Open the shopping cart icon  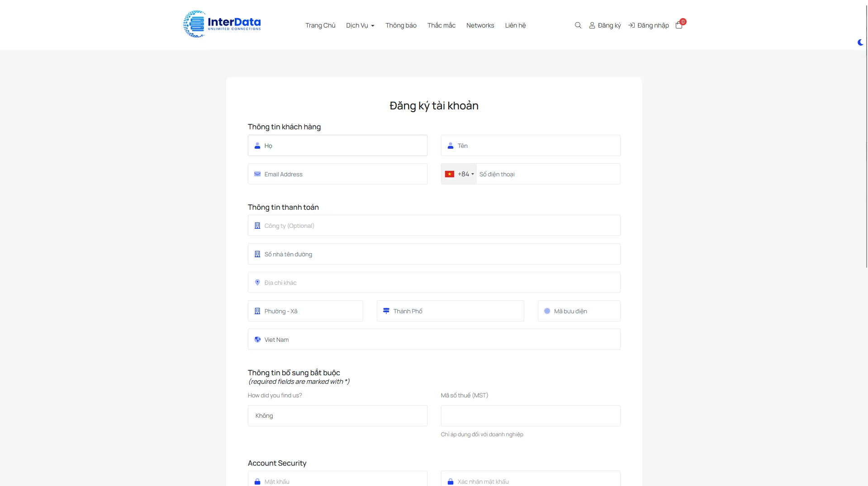point(679,25)
